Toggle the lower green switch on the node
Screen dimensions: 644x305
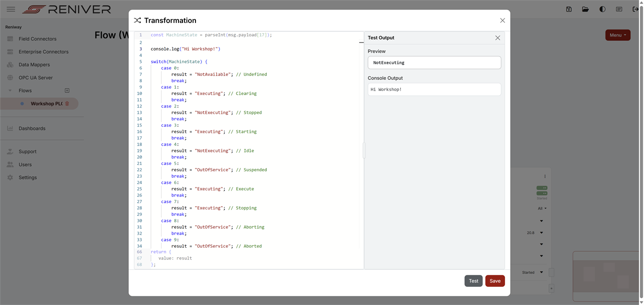click(541, 193)
